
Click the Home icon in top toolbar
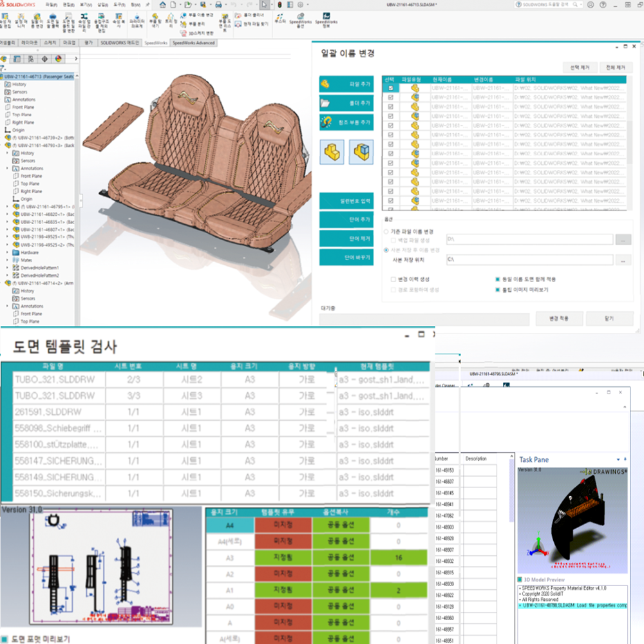[163, 5]
